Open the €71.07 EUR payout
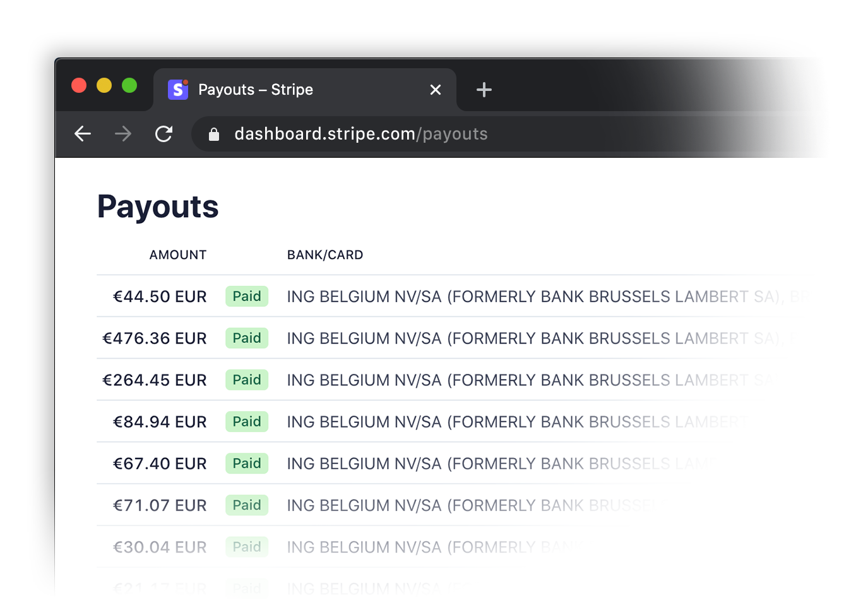Screen dimensions: 868x605 (160, 505)
